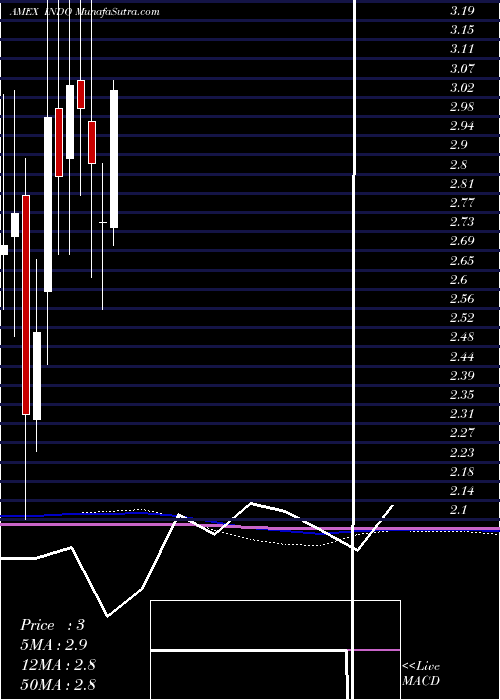Click the 2.48 price axis label
The height and width of the screenshot is (700, 500).
tap(462, 337)
